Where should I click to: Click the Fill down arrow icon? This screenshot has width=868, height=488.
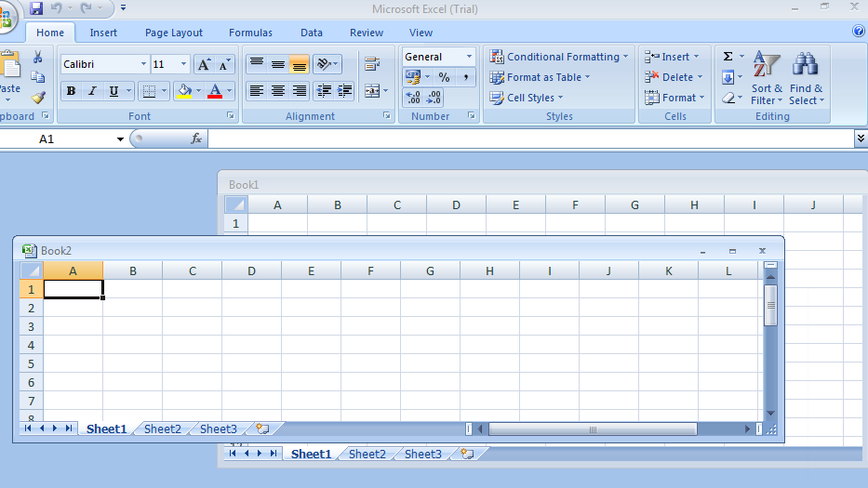point(728,77)
